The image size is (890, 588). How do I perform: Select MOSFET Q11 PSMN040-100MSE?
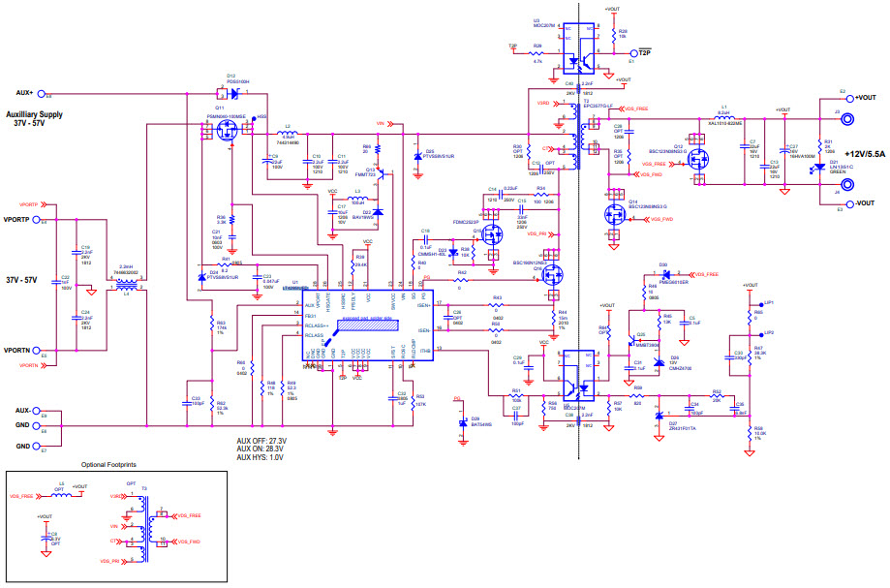(x=227, y=128)
